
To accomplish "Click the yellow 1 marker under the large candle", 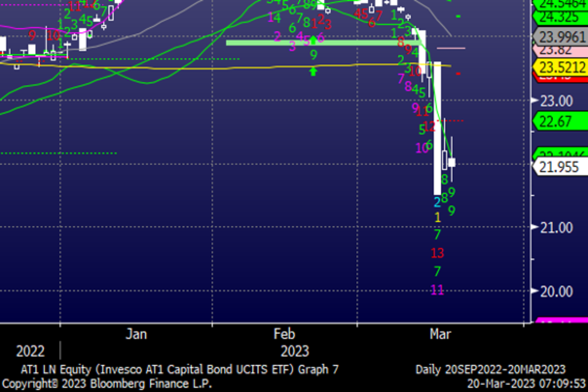I will pos(438,217).
